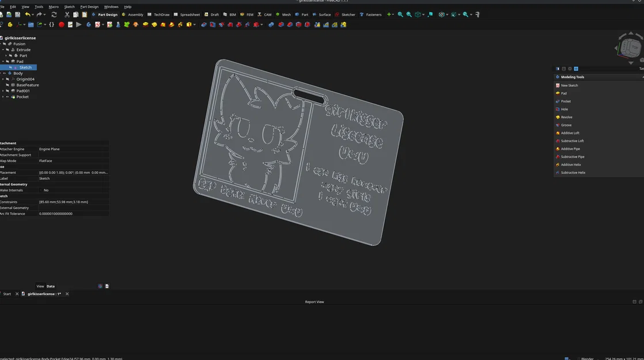This screenshot has width=644, height=360.
Task: Expand the Part tree node
Action: tap(6, 55)
